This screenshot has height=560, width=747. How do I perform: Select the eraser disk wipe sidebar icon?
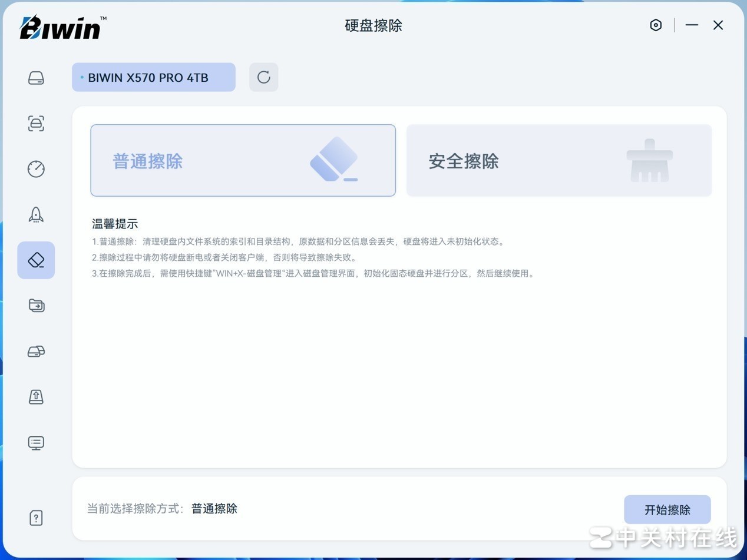pyautogui.click(x=36, y=260)
